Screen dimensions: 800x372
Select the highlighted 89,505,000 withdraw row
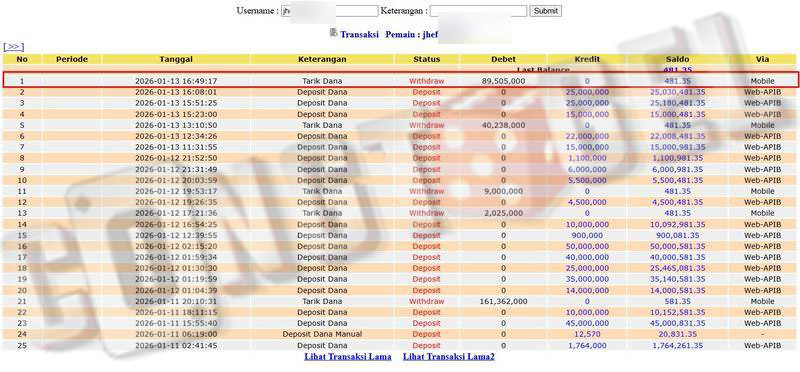pos(400,81)
